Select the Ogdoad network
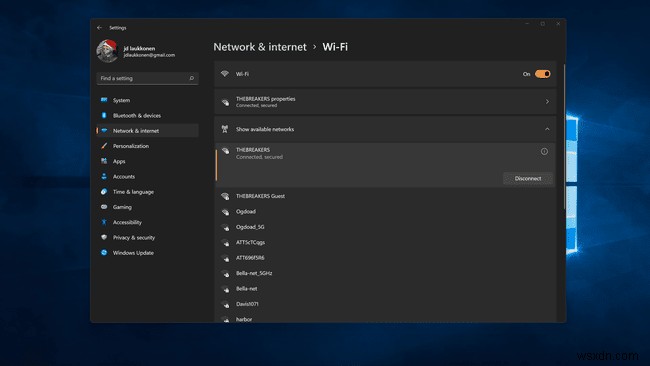Image resolution: width=650 pixels, height=366 pixels. point(385,211)
